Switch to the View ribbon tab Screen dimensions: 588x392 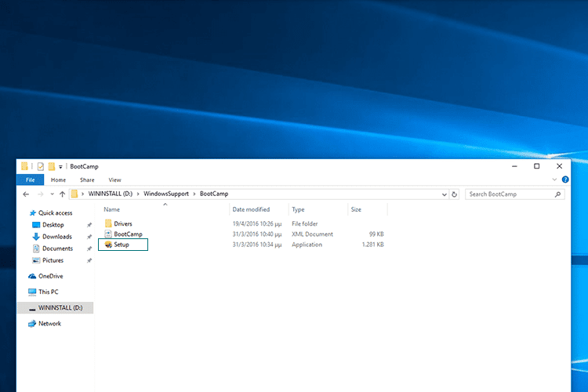coord(114,180)
